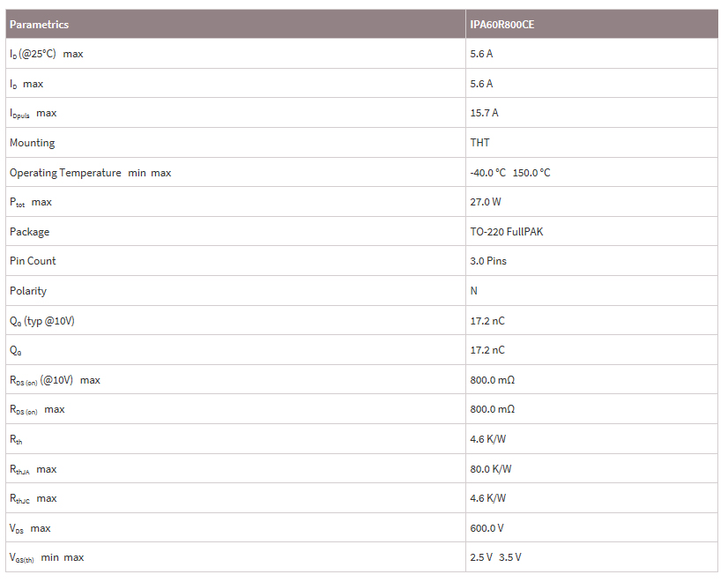The image size is (728, 582).
Task: Click the 600.0 V voltage value
Action: pos(487,528)
